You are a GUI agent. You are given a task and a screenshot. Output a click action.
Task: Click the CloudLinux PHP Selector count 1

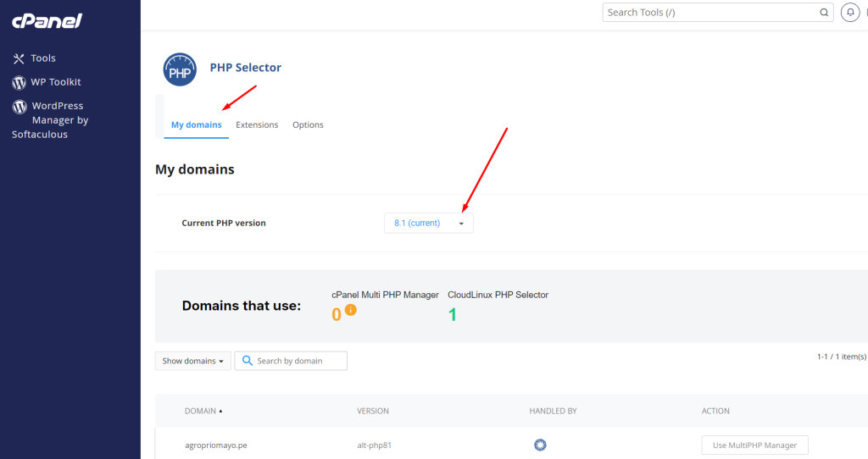(x=453, y=315)
